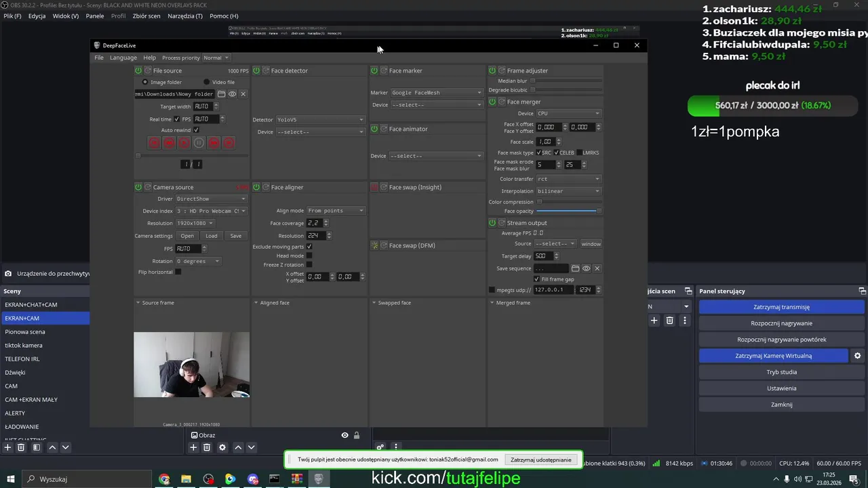Open the Detector YoloV5 dropdown
Screen dimensions: 868x488
[320, 119]
